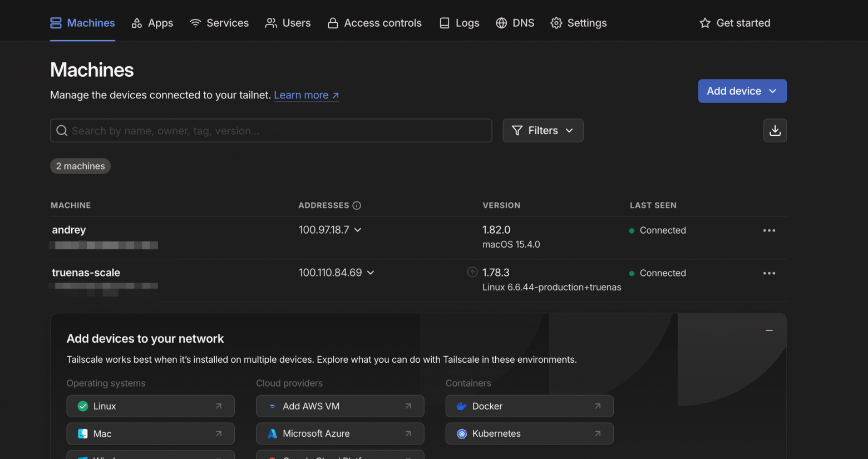Click the AWS logo icon

(272, 406)
